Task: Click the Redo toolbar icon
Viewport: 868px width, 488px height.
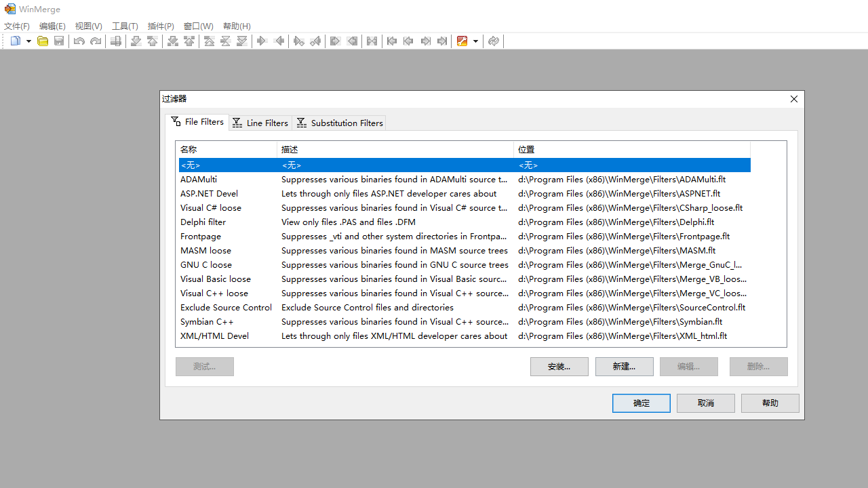Action: (x=95, y=41)
